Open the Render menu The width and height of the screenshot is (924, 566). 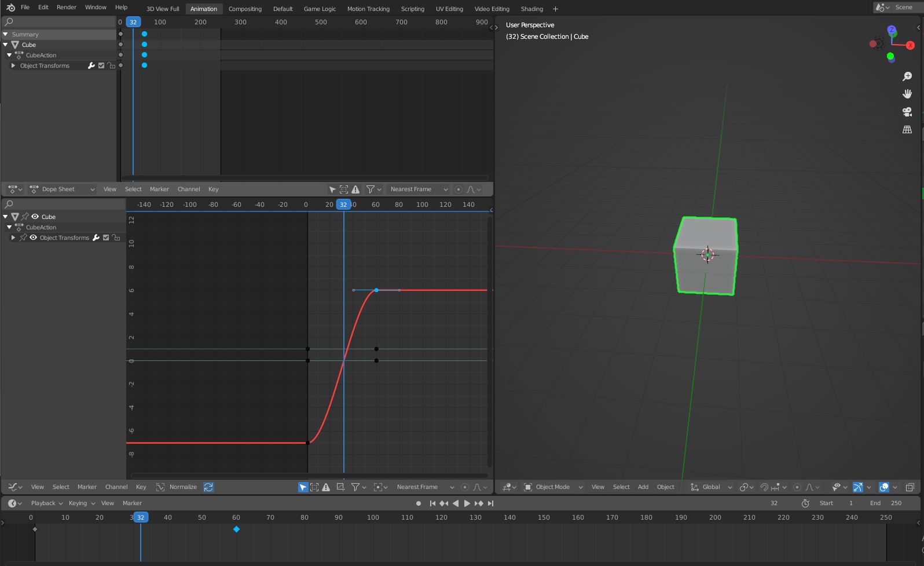(x=67, y=8)
